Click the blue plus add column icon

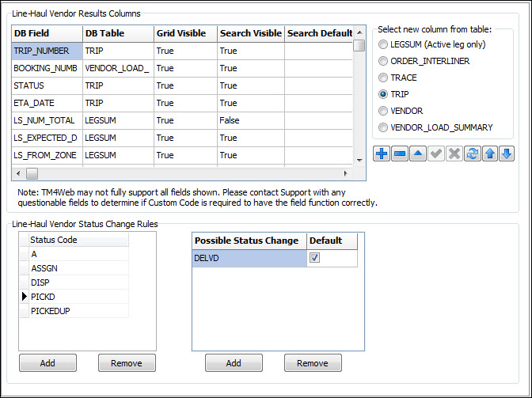tap(382, 154)
